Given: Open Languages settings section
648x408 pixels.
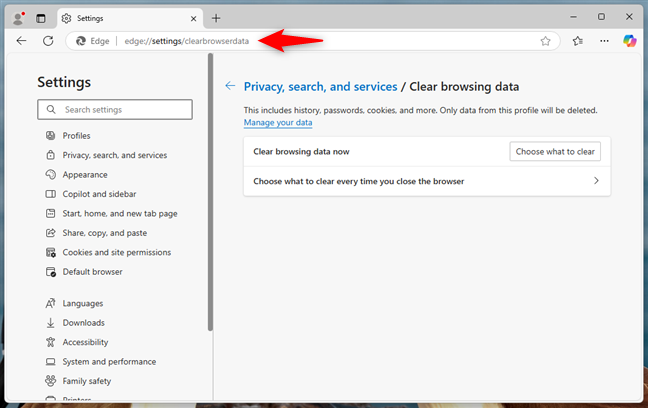Looking at the screenshot, I should point(83,303).
